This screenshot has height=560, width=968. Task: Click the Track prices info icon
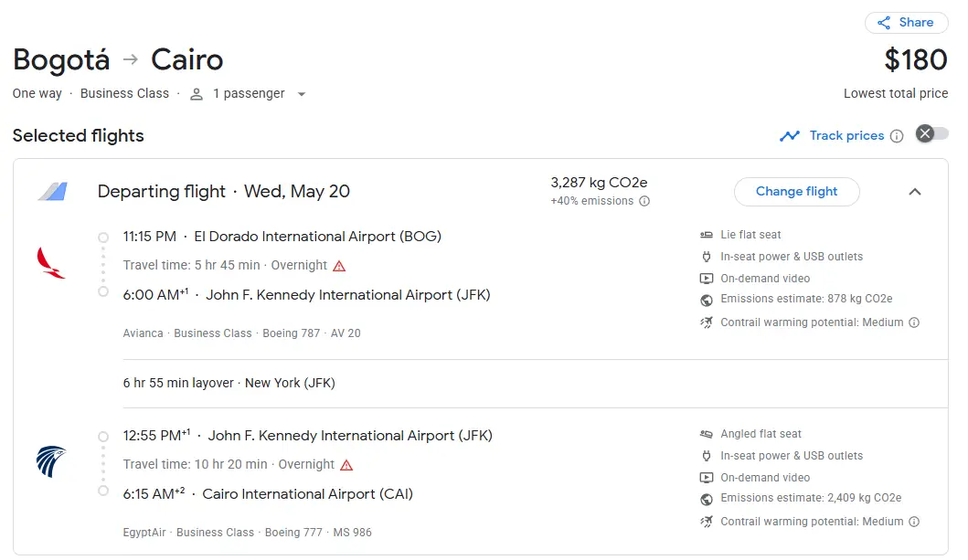897,136
